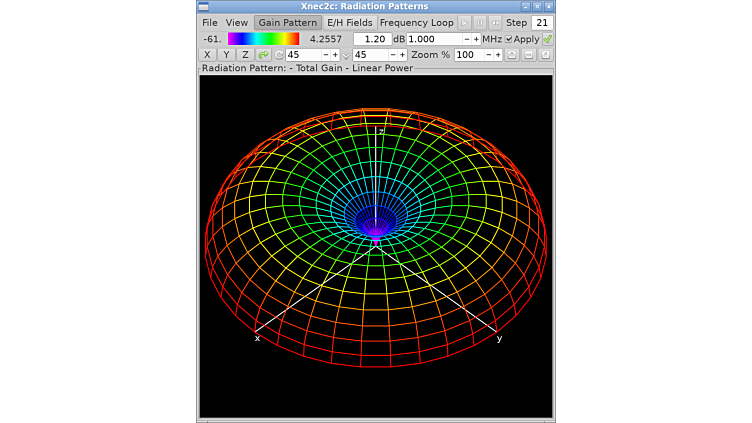Increase the first rotation angle value

pos(335,55)
